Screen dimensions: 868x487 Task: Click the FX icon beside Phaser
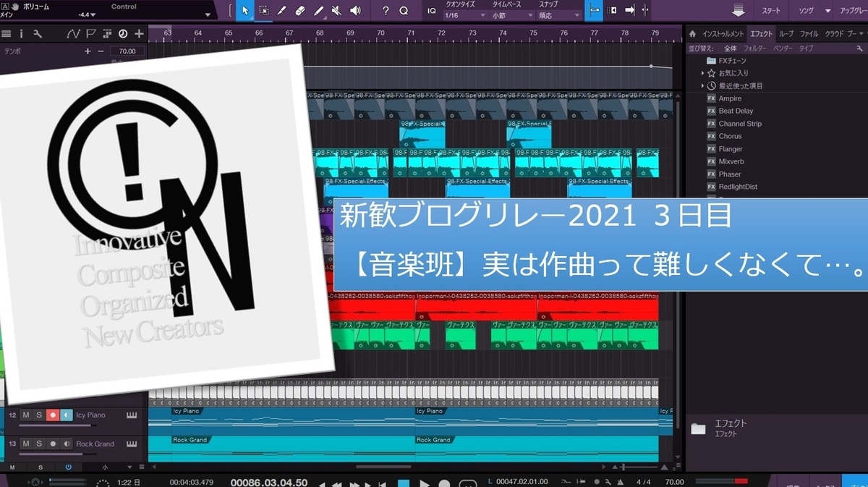tap(711, 174)
